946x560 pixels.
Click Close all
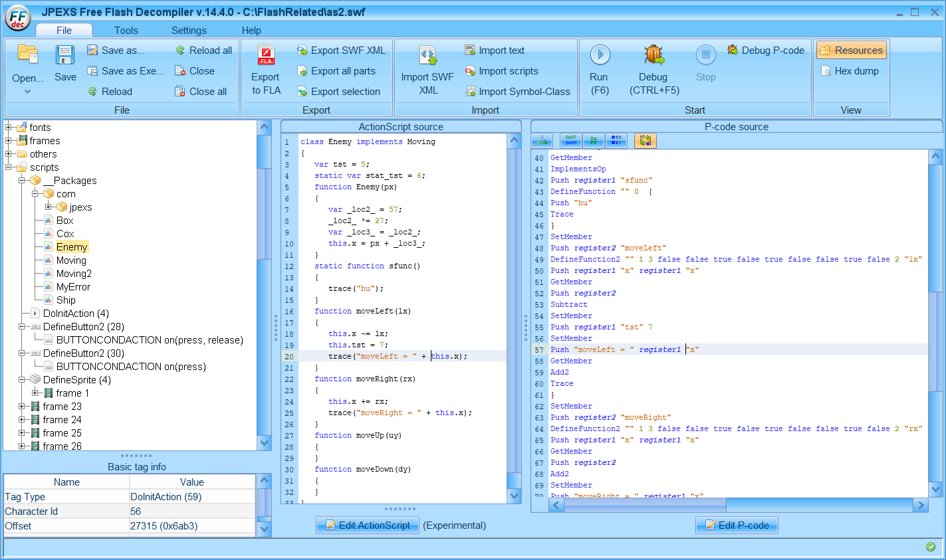click(201, 92)
